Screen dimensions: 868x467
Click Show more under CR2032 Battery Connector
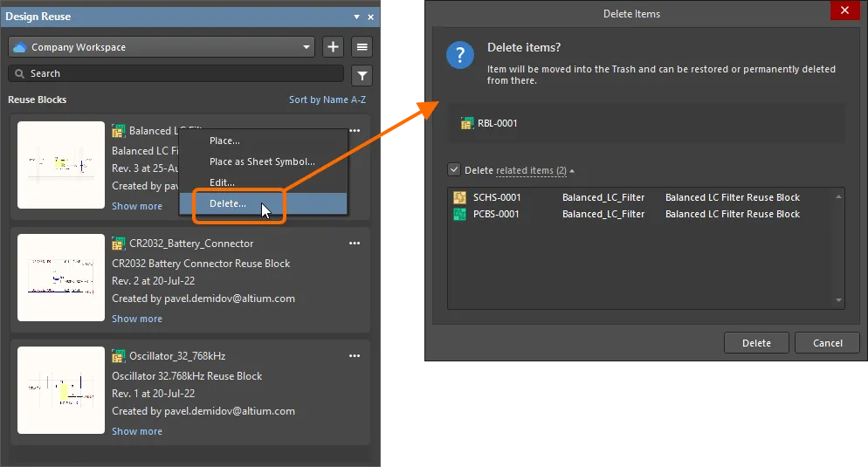137,319
